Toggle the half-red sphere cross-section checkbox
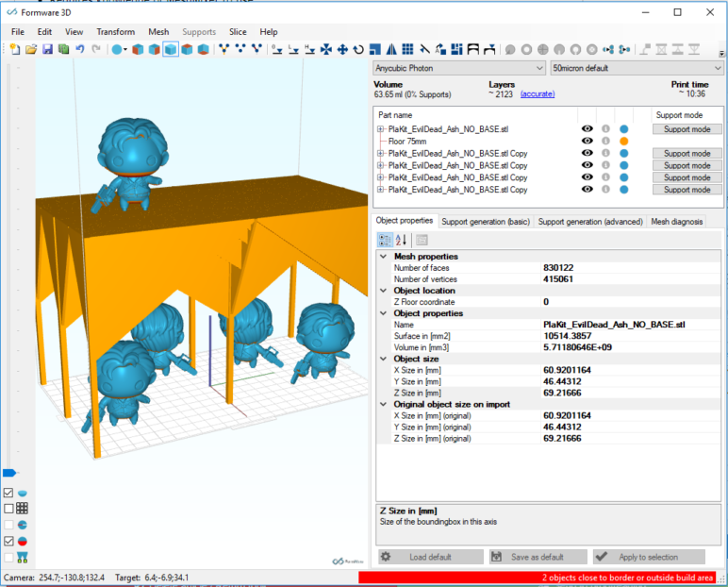 pyautogui.click(x=8, y=541)
